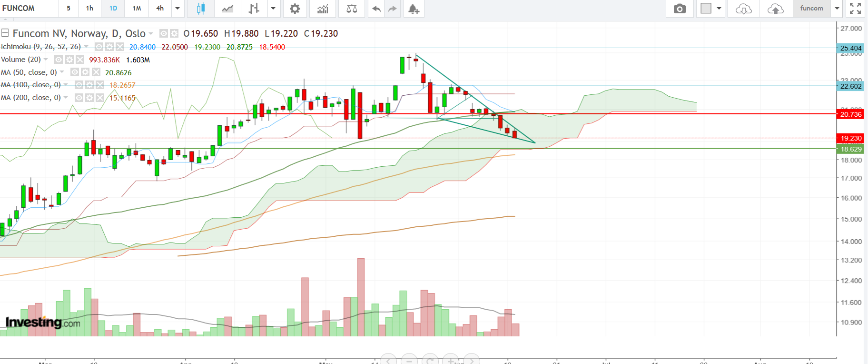
Task: Open the more timeframes dropdown arrow
Action: [178, 9]
